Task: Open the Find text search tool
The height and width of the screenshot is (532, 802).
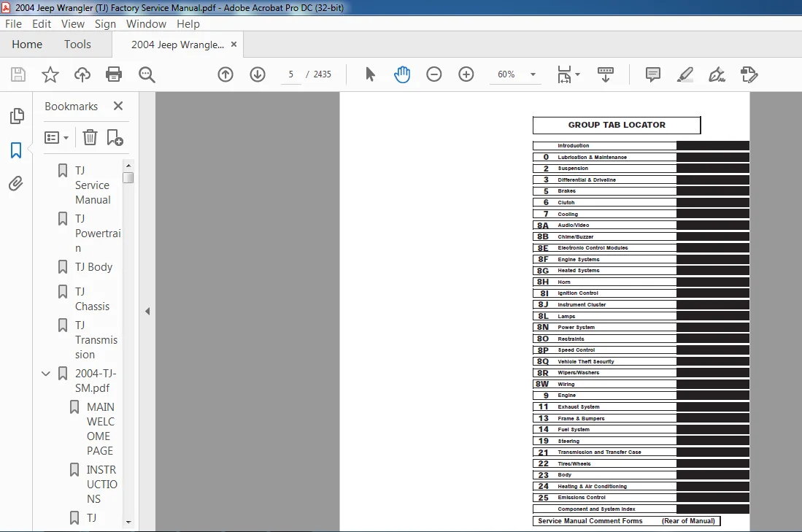Action: coord(147,74)
